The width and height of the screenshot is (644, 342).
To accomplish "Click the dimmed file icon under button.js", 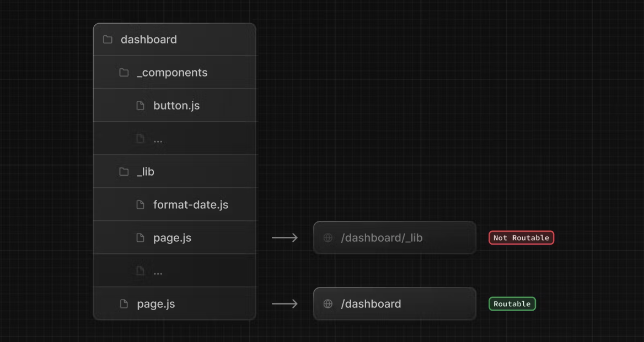I will pos(140,139).
